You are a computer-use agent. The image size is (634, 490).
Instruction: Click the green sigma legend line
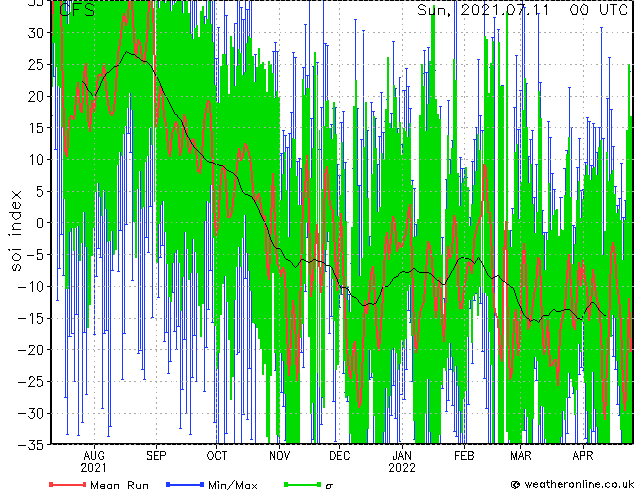point(303,484)
